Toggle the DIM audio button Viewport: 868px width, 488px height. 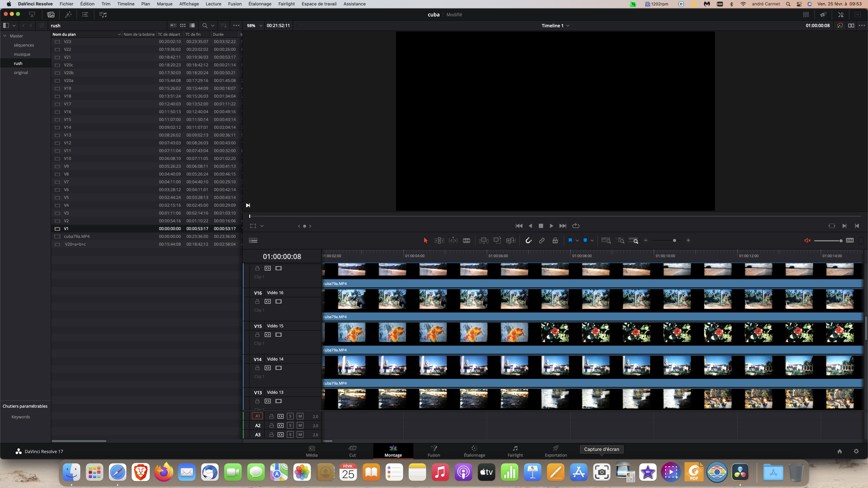click(850, 240)
